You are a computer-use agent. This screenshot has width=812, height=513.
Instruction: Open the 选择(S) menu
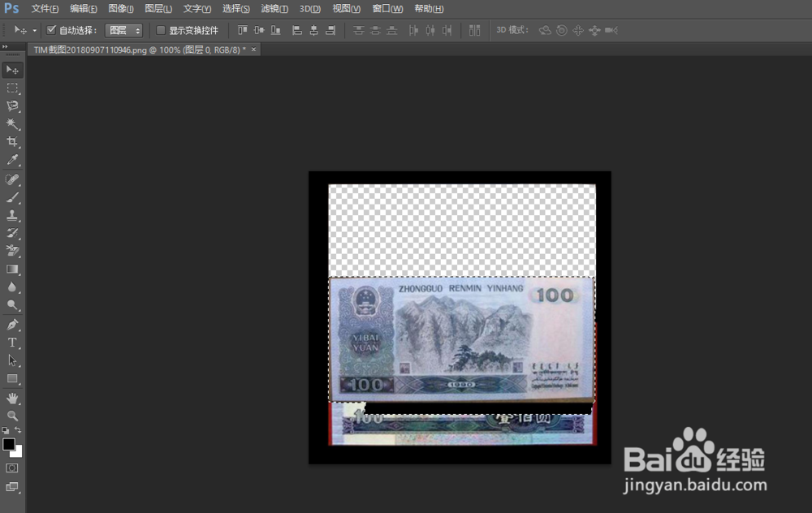click(x=236, y=9)
